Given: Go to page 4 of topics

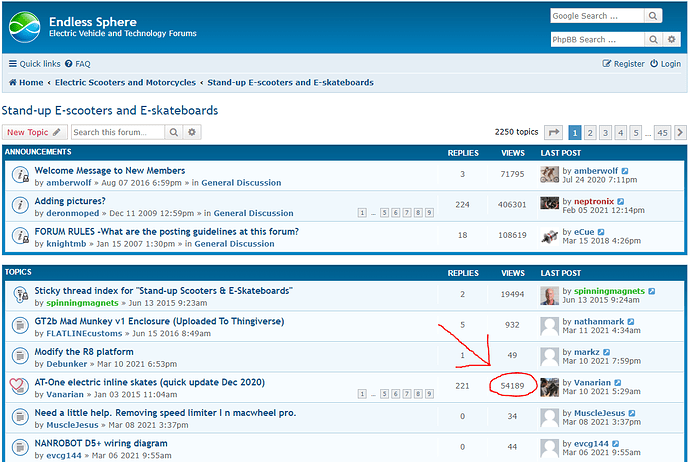Looking at the screenshot, I should tap(620, 132).
